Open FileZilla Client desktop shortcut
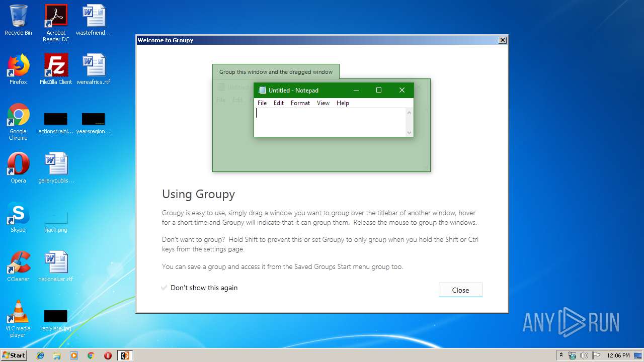644x362 pixels. pyautogui.click(x=56, y=69)
